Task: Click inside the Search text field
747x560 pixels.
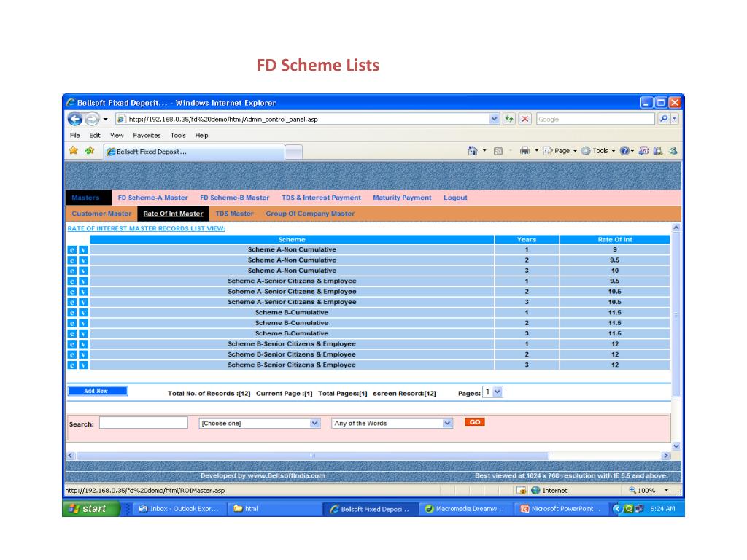Action: (x=143, y=423)
